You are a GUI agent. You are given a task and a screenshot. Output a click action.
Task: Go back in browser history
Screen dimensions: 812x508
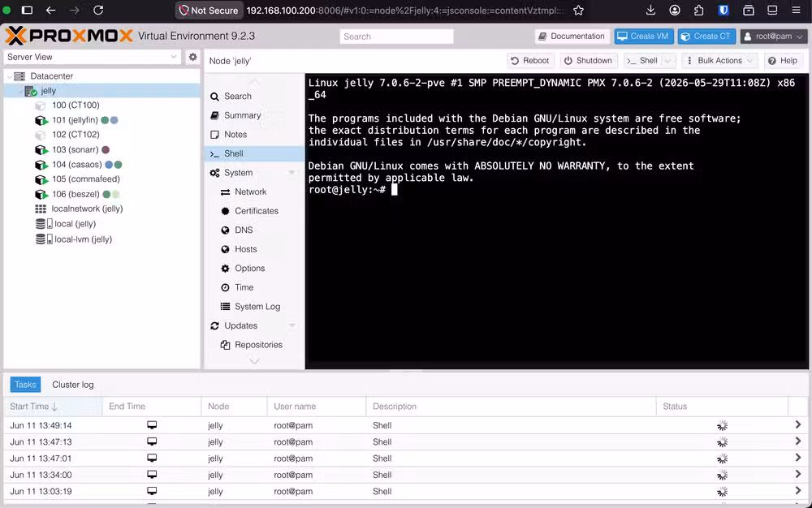click(50, 10)
